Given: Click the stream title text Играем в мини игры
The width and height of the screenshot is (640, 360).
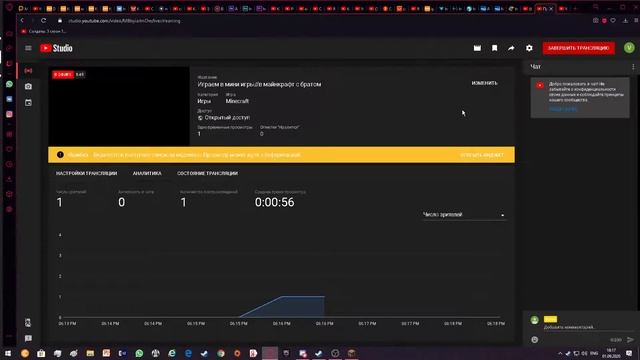Looking at the screenshot, I should pos(259,84).
